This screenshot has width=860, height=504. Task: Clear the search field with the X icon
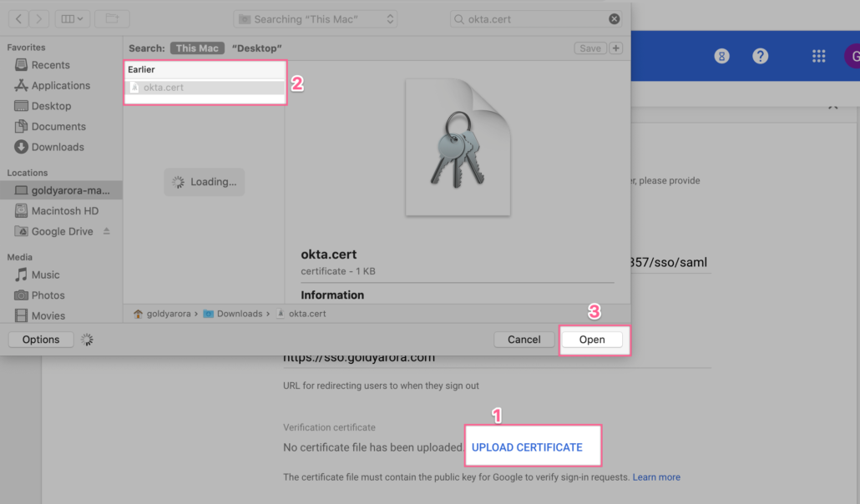pos(615,19)
